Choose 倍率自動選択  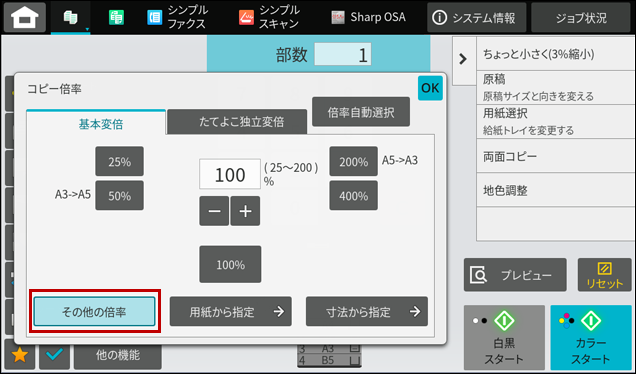[361, 112]
